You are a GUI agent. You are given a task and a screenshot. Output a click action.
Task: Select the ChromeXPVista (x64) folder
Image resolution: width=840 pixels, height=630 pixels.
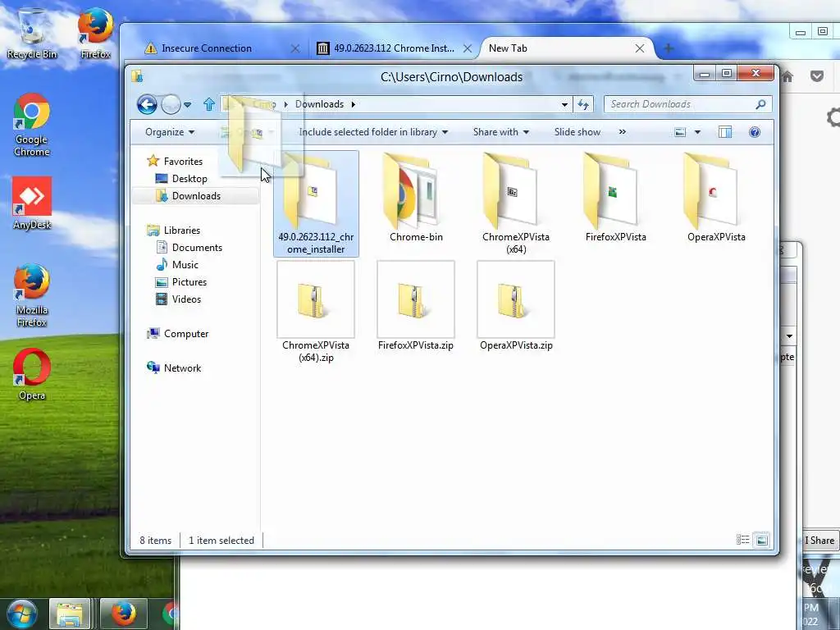(x=516, y=203)
